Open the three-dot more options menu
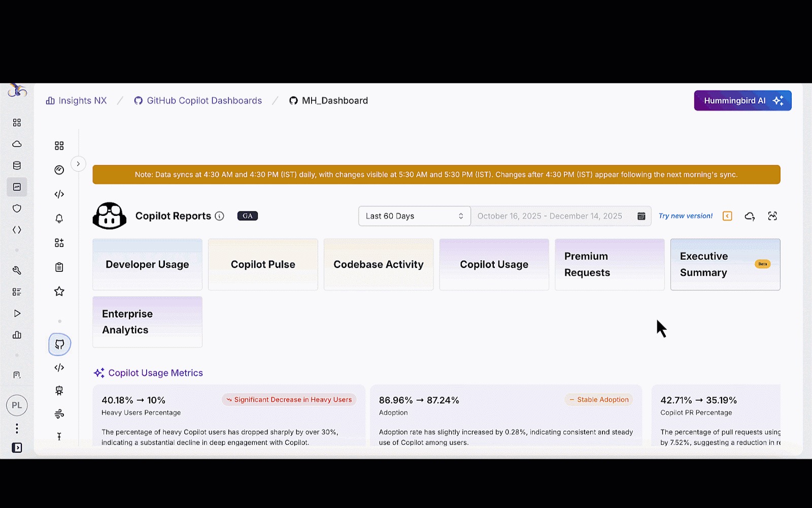 click(x=17, y=428)
